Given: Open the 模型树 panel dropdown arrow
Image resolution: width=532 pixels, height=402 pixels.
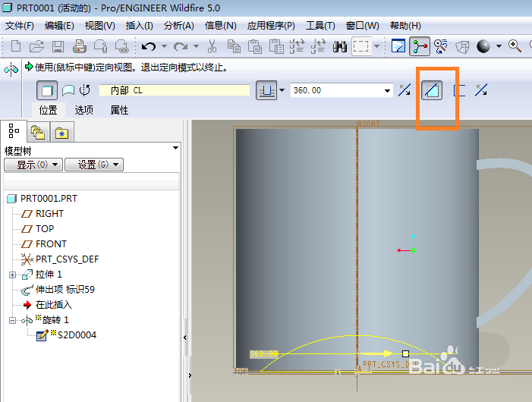Looking at the screenshot, I should pyautogui.click(x=175, y=148).
